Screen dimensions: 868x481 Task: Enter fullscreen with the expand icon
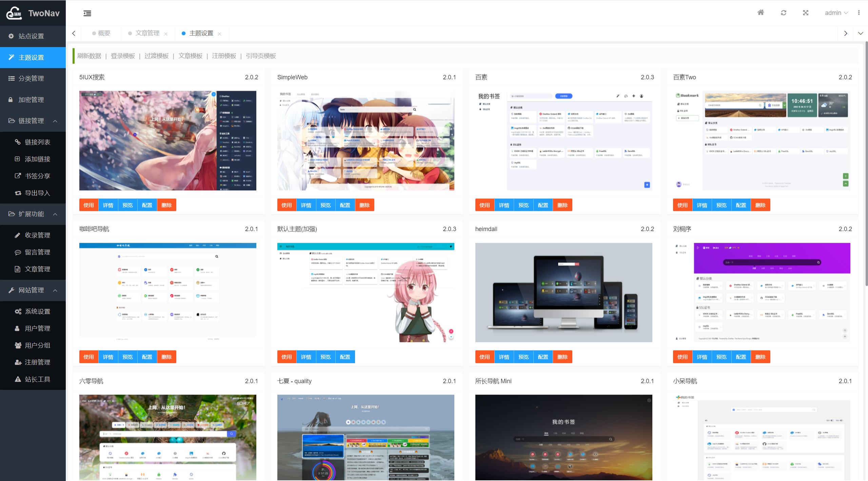point(806,13)
